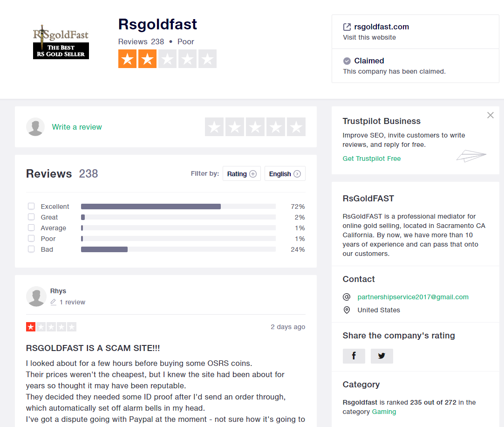Rate five stars in the Write a review box
The width and height of the screenshot is (504, 427).
tap(296, 127)
